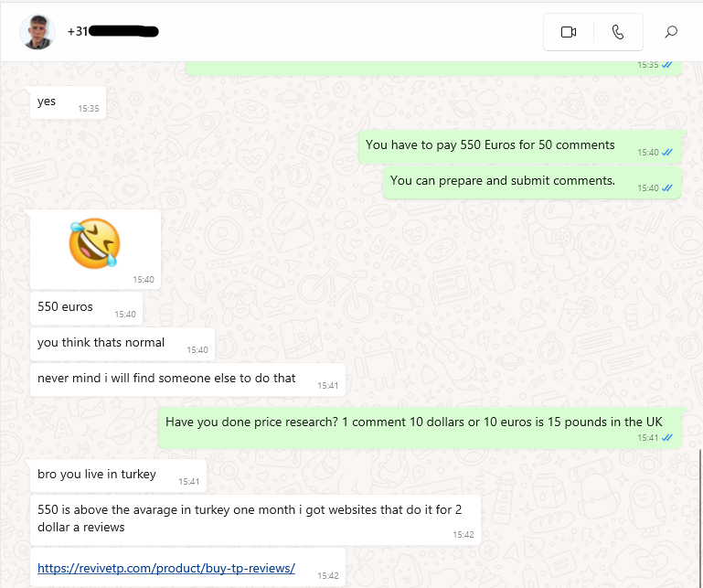The height and width of the screenshot is (588, 703).
Task: Select the "550 Euros for 50 comments" message
Action: pyautogui.click(x=519, y=147)
